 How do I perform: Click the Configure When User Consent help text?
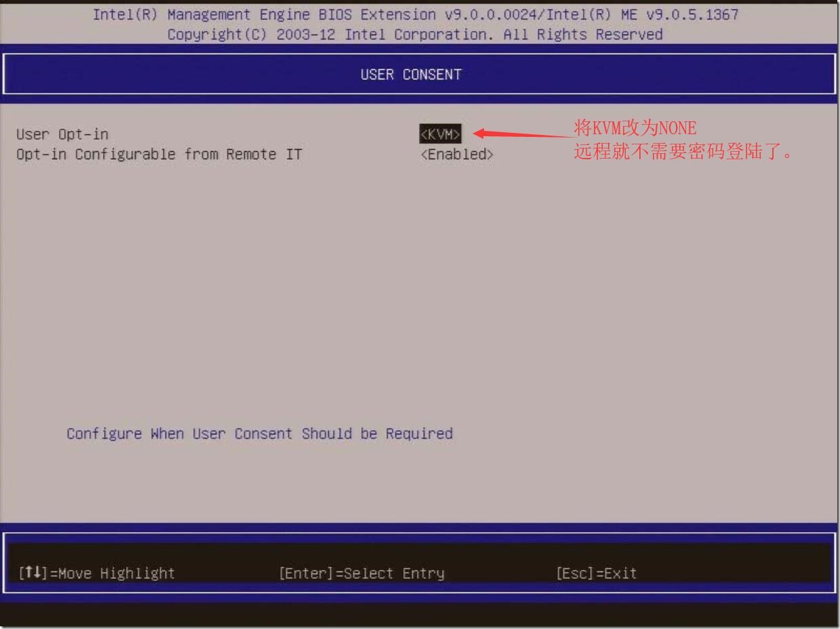258,434
